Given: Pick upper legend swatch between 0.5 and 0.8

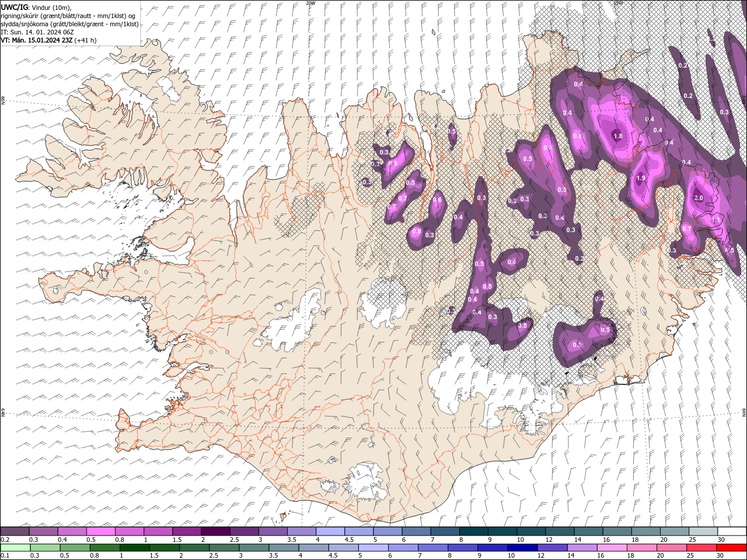Looking at the screenshot, I should [100, 531].
